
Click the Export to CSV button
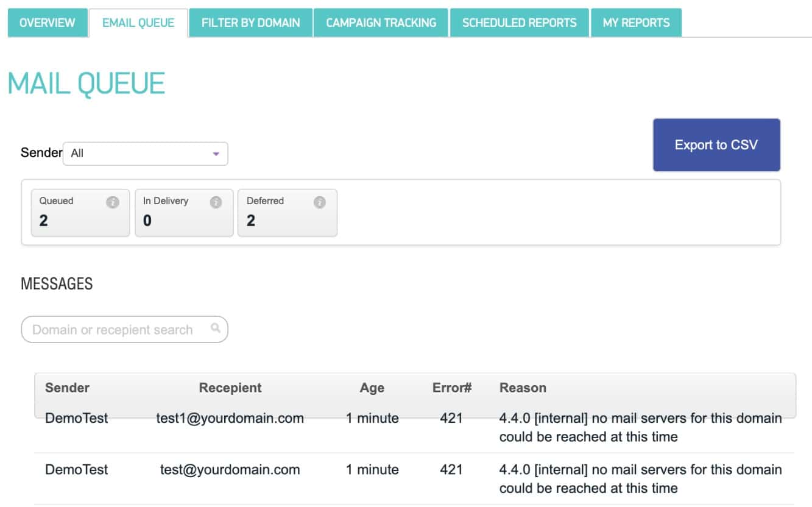pyautogui.click(x=716, y=144)
